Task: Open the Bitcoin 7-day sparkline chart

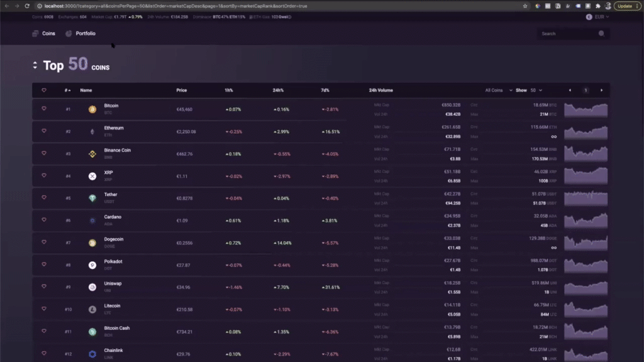Action: coord(586,109)
